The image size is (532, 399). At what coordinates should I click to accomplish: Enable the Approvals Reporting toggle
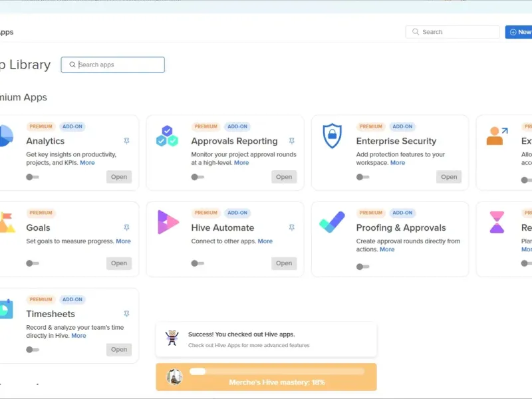click(x=198, y=177)
